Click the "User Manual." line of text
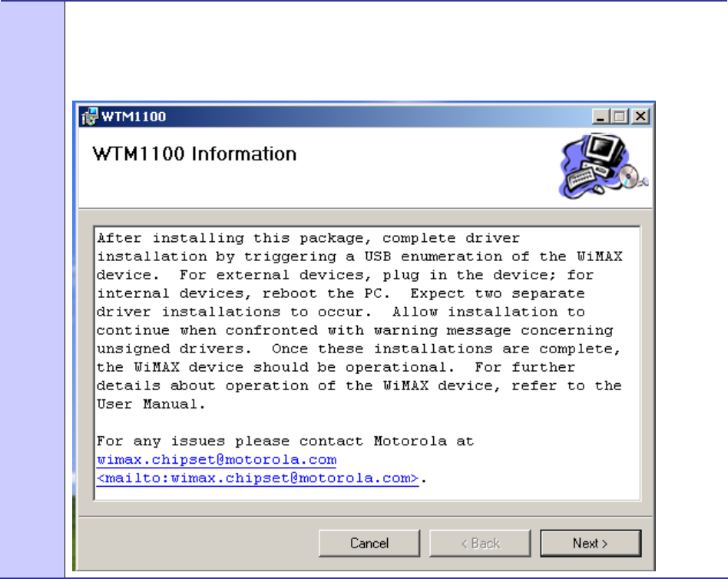 point(151,404)
